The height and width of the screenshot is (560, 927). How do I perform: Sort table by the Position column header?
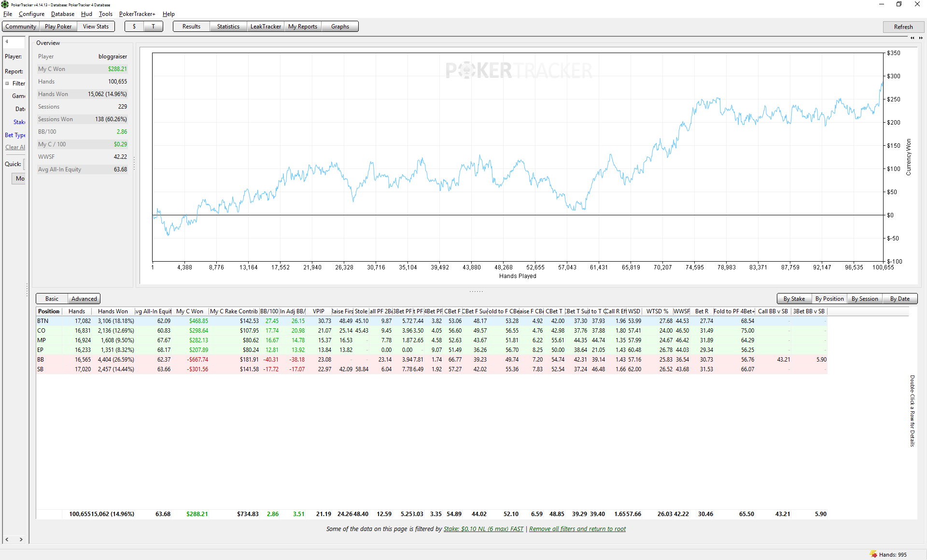[49, 311]
